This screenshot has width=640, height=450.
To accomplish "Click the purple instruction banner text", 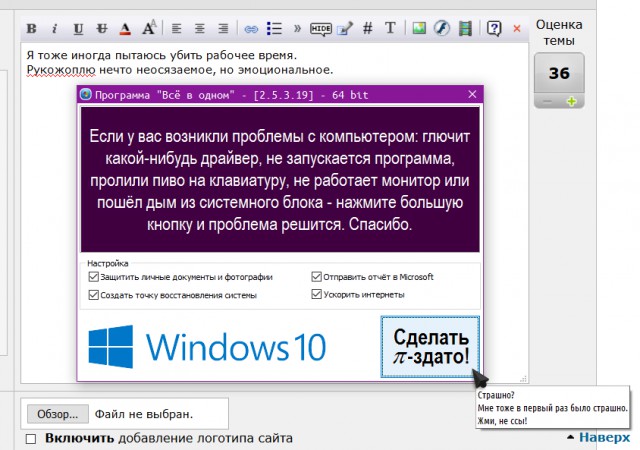I will 280,180.
